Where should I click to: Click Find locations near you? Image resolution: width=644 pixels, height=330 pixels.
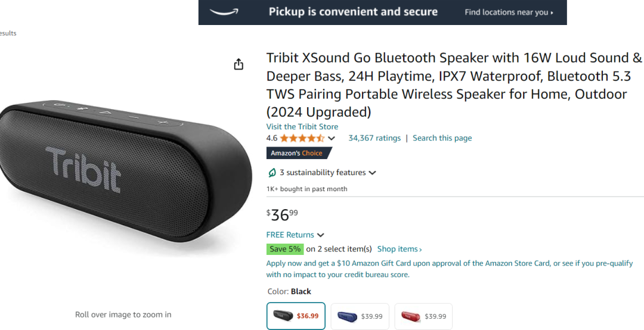509,12
